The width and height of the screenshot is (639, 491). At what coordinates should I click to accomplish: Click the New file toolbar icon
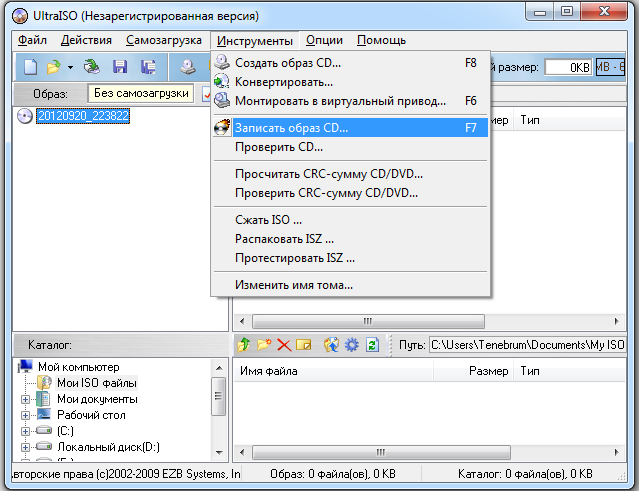point(30,67)
